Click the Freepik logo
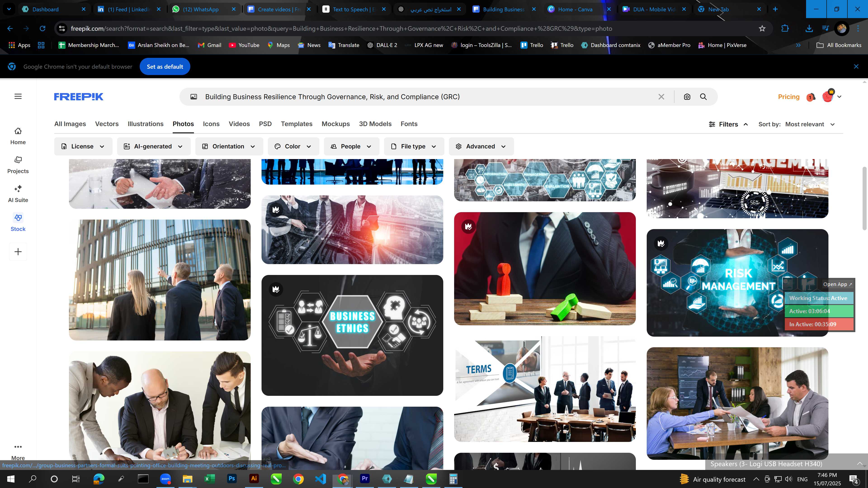 (x=78, y=97)
